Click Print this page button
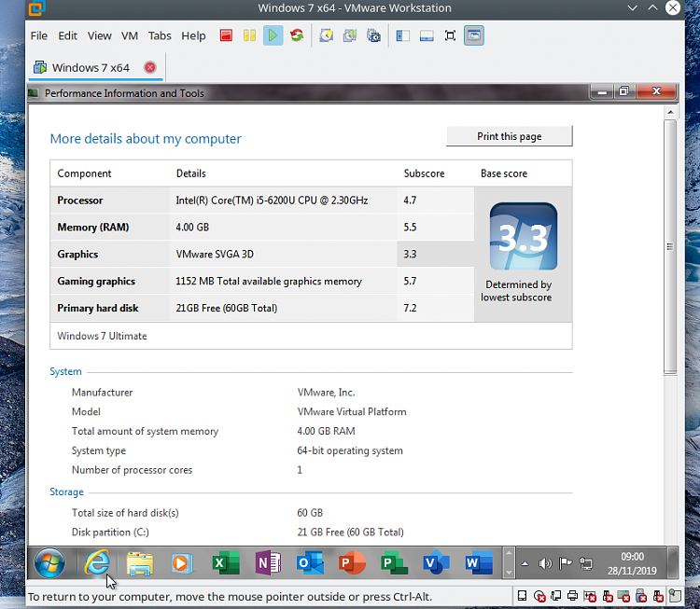This screenshot has height=609, width=700. tap(510, 136)
